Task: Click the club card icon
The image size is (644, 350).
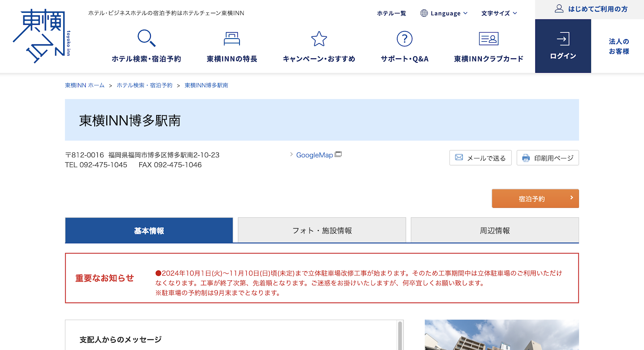Action: 489,39
